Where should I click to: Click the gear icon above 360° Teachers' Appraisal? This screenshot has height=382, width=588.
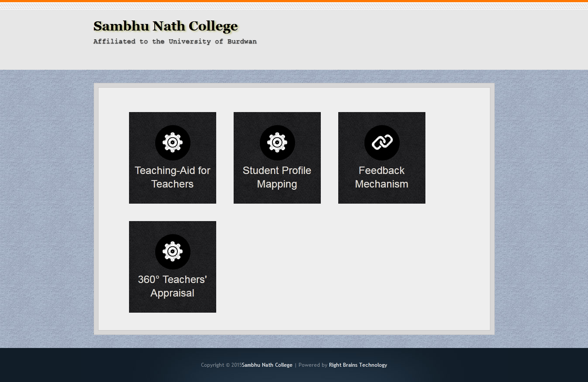173,252
